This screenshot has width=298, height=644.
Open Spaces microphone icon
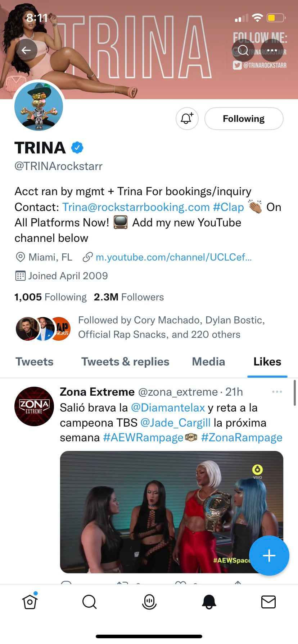pos(149,602)
